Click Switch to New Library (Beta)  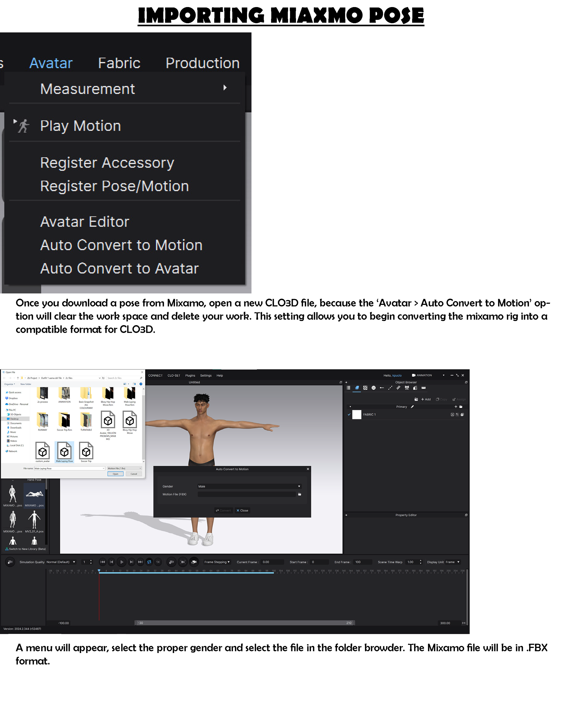[26, 549]
